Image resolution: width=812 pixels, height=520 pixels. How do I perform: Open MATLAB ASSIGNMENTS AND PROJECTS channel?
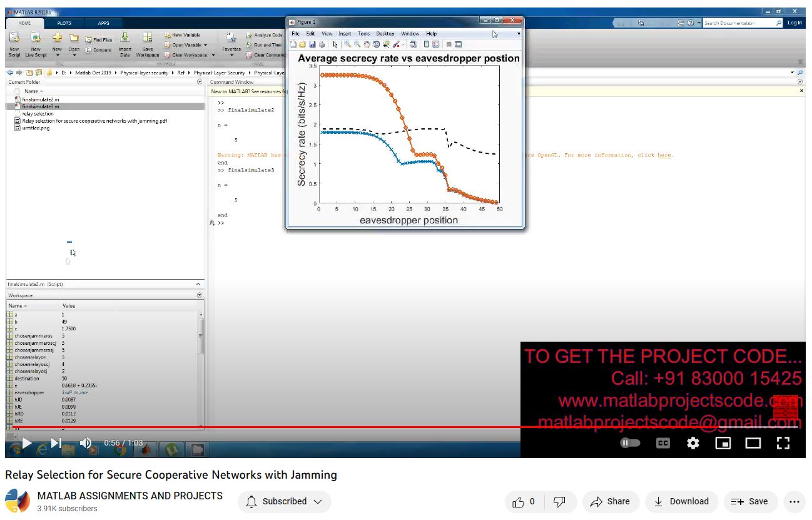(129, 496)
